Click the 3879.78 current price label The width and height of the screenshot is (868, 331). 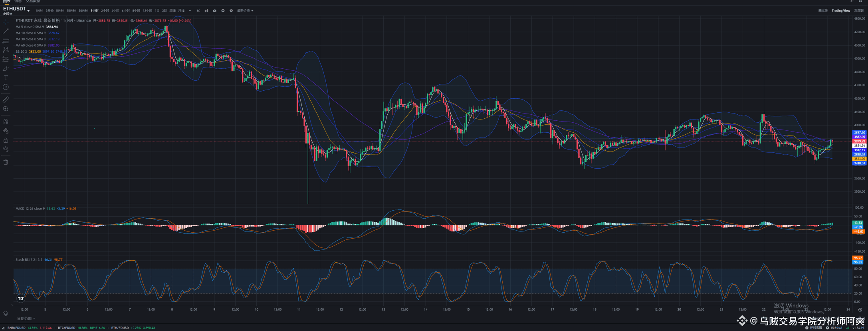tap(860, 141)
